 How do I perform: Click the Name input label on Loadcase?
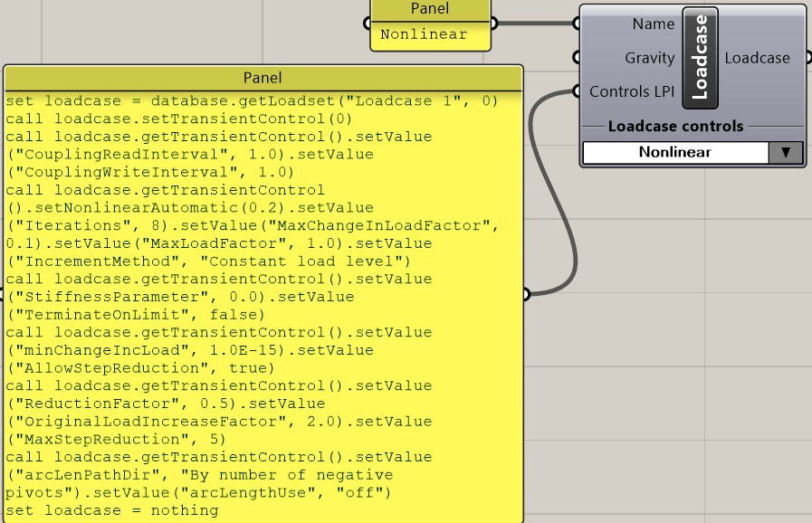[x=654, y=24]
